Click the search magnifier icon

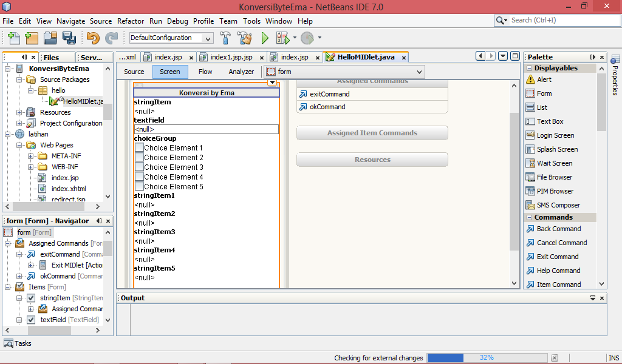point(501,20)
